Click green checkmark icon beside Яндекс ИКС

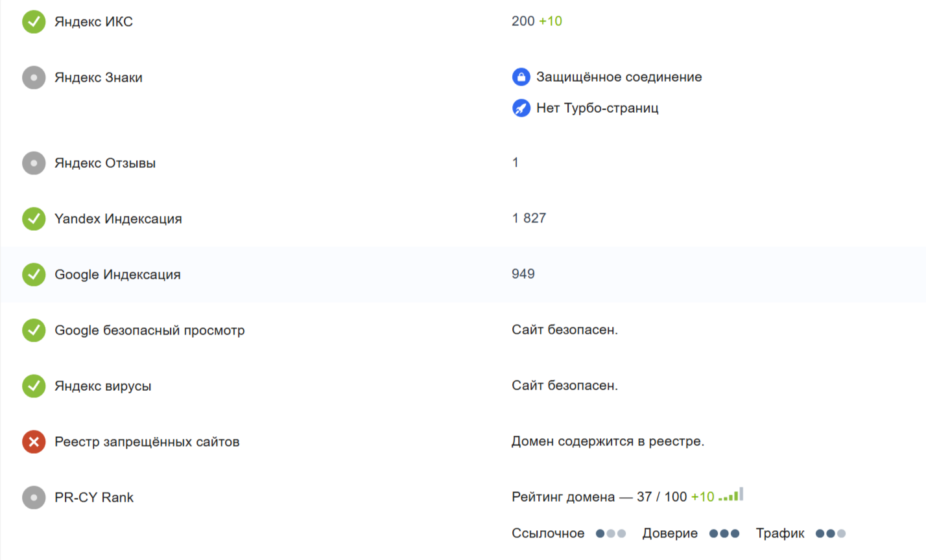tap(34, 22)
